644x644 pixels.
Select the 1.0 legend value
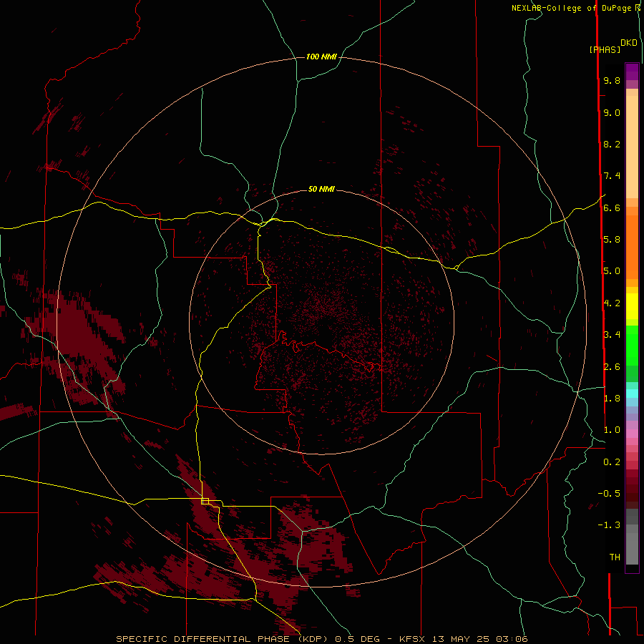(612, 430)
